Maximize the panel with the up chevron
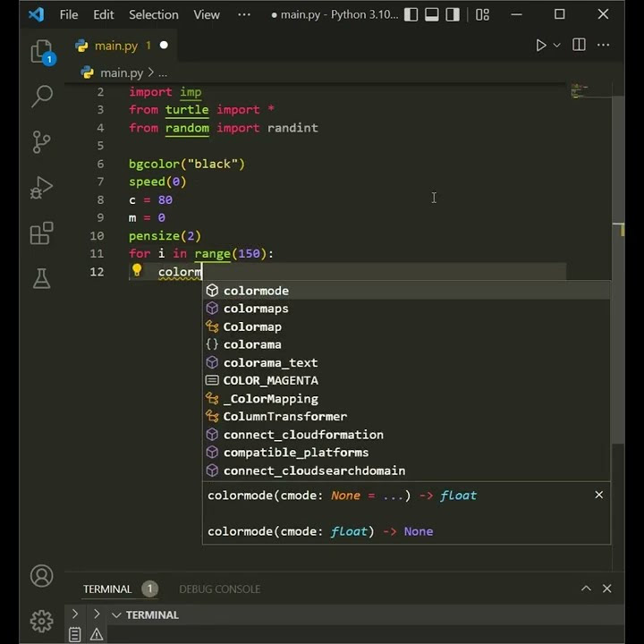The width and height of the screenshot is (644, 644). (x=586, y=589)
